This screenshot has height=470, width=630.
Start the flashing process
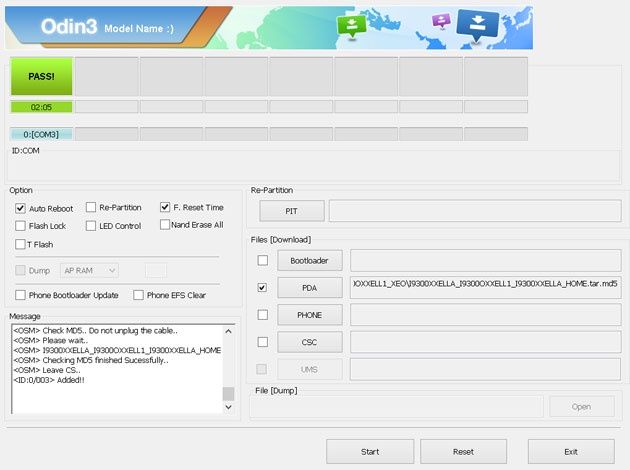tap(370, 452)
